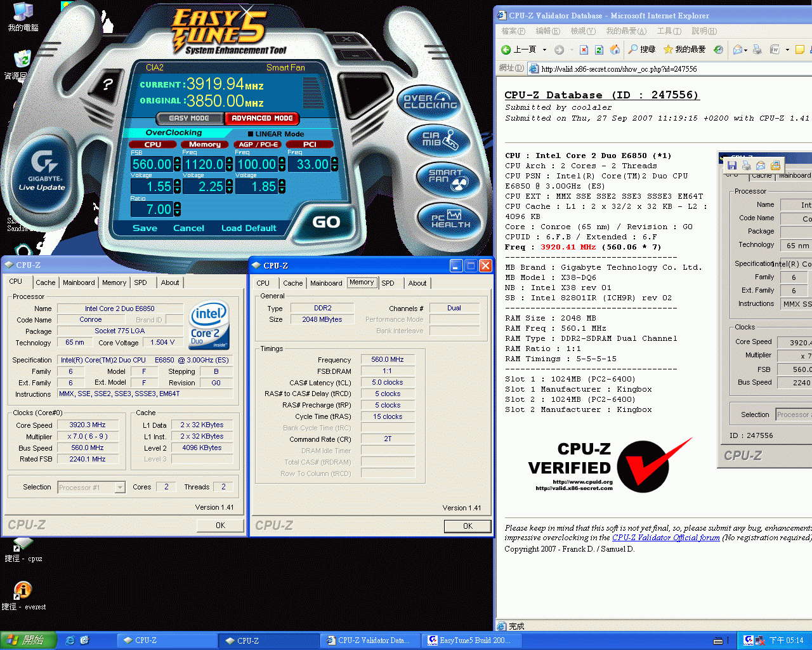The image size is (812, 650).
Task: Switch EasyTune5 to Advanced Mode
Action: click(x=262, y=118)
